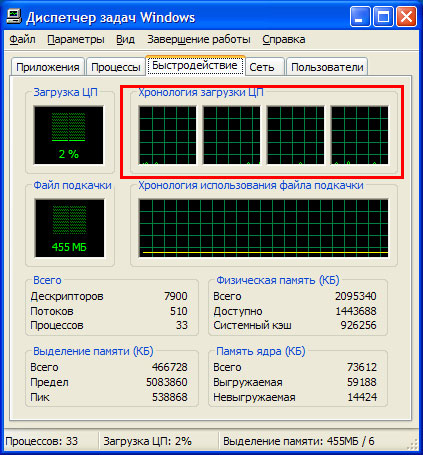The height and width of the screenshot is (455, 423).
Task: Open the Справка menu
Action: [x=284, y=39]
